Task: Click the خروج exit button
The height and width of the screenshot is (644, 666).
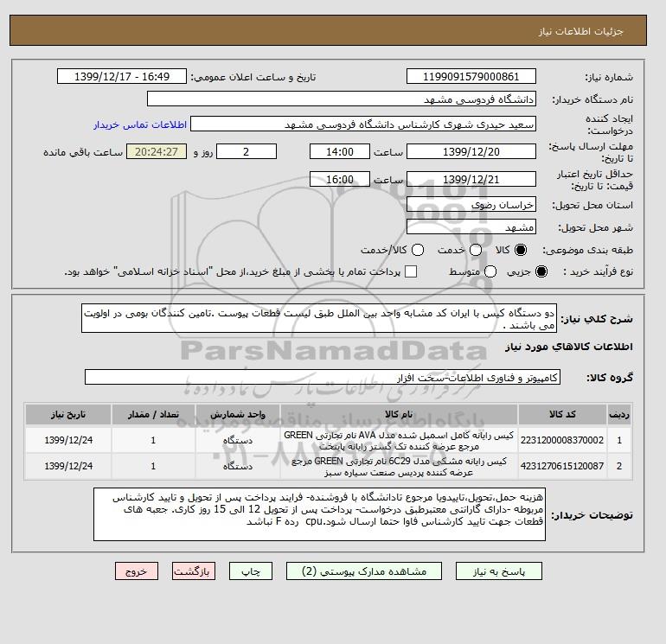Action: pyautogui.click(x=137, y=571)
